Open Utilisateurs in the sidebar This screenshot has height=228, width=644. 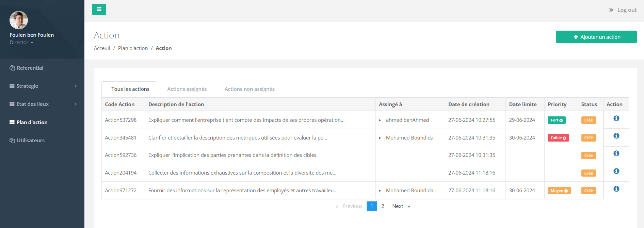coord(31,141)
